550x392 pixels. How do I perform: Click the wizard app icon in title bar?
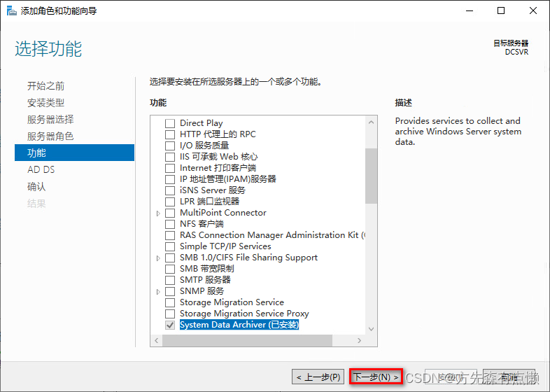click(12, 10)
